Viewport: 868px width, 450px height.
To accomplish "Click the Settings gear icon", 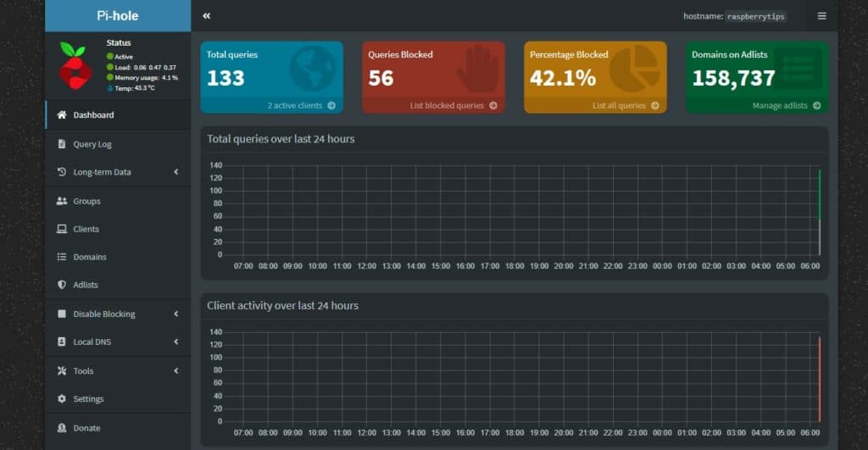I will (x=61, y=398).
